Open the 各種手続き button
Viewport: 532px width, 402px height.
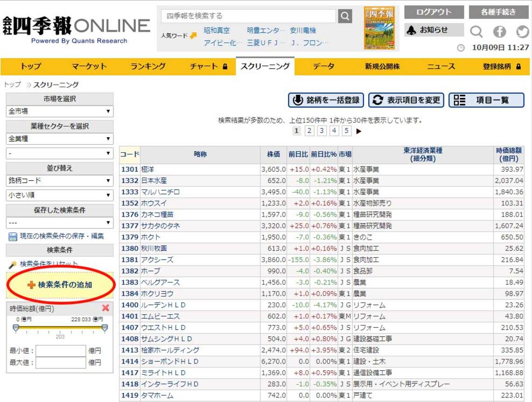499,12
